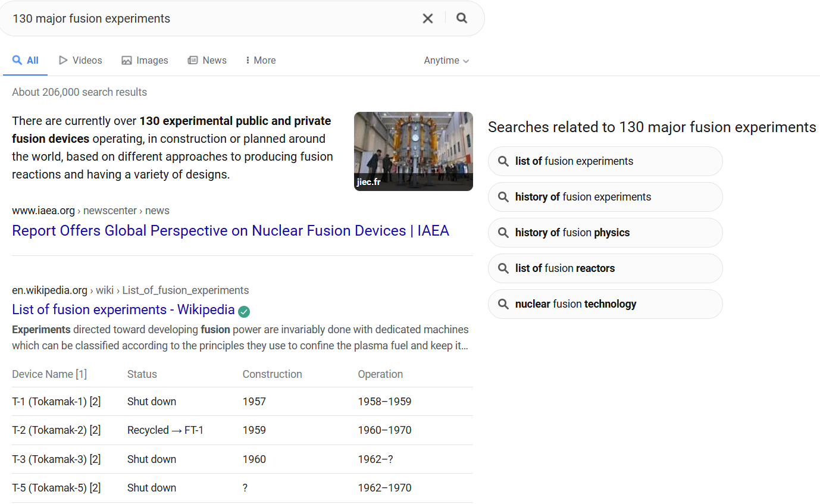Image resolution: width=820 pixels, height=504 pixels.
Task: Click the Device Name column header
Action: pos(49,374)
